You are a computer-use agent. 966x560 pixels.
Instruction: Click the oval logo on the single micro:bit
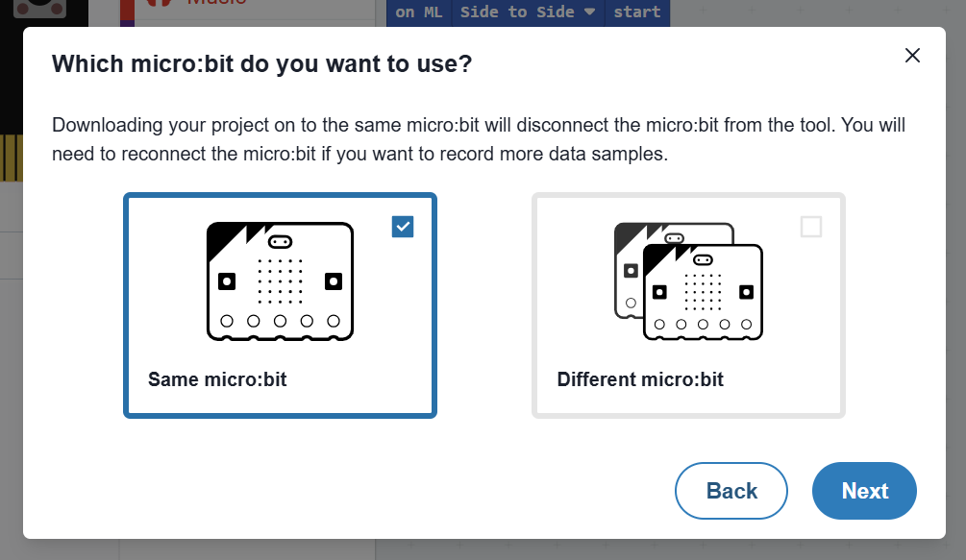[x=280, y=240]
